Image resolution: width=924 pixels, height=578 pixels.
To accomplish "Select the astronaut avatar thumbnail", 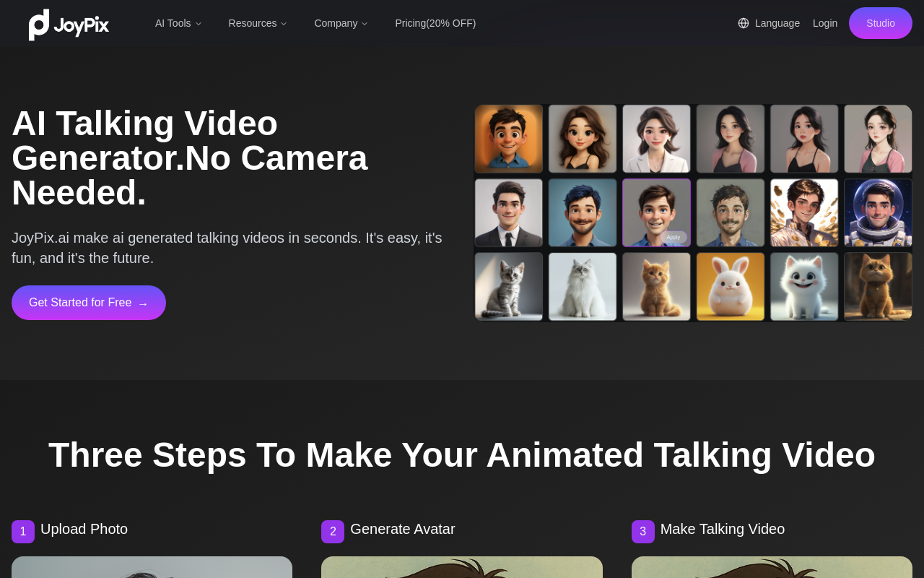I will coord(878,212).
